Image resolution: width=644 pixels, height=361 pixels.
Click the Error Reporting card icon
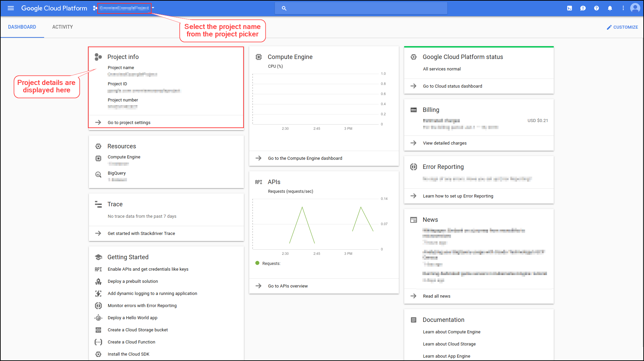pyautogui.click(x=413, y=167)
